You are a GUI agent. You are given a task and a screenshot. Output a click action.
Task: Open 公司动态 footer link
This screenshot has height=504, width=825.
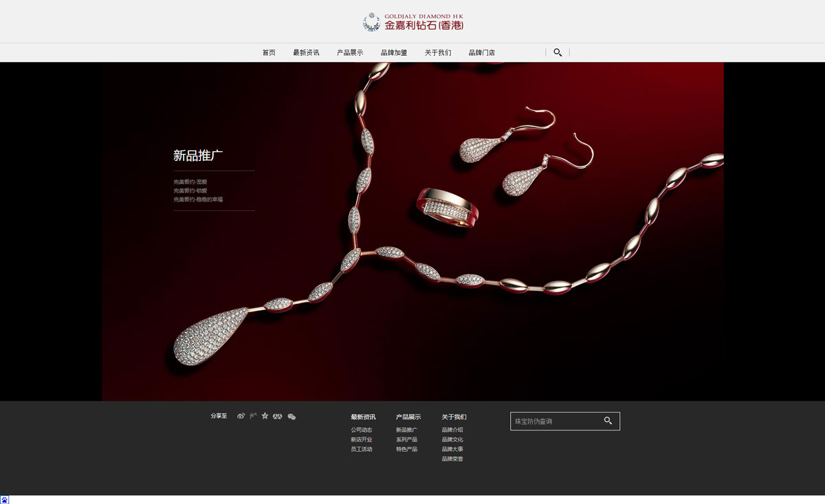(362, 430)
